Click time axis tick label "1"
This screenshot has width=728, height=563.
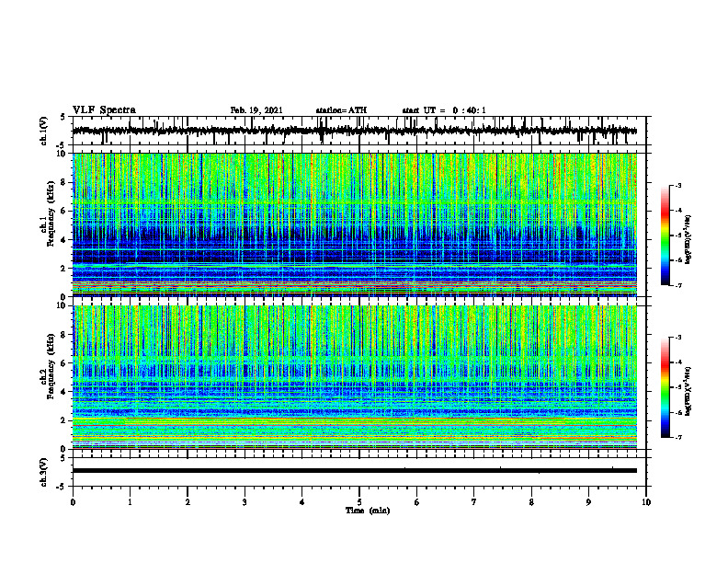click(130, 502)
